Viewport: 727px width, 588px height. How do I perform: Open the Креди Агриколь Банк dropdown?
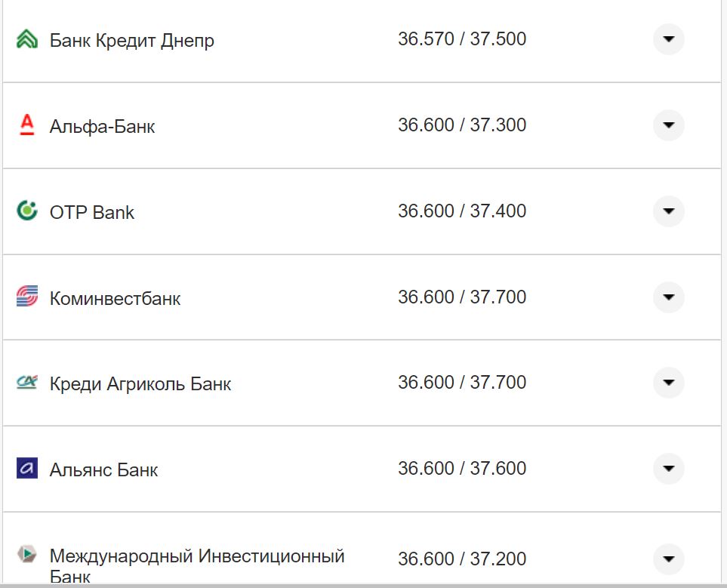click(x=667, y=383)
